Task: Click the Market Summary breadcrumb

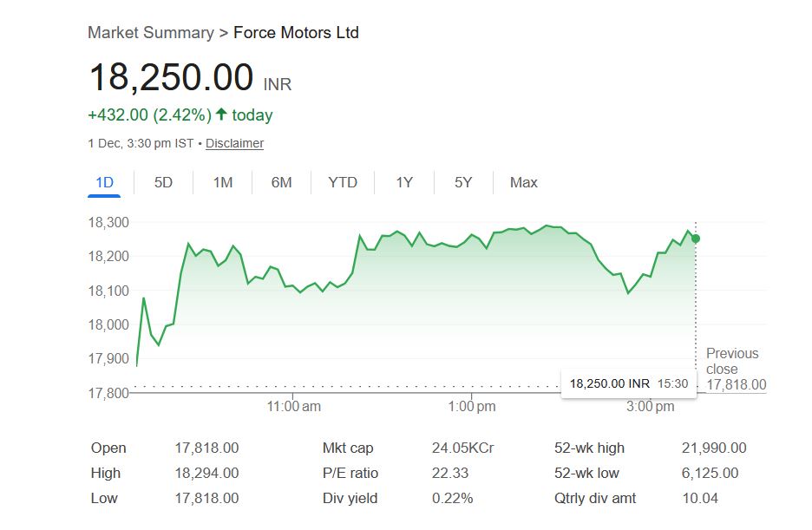Action: [x=150, y=33]
